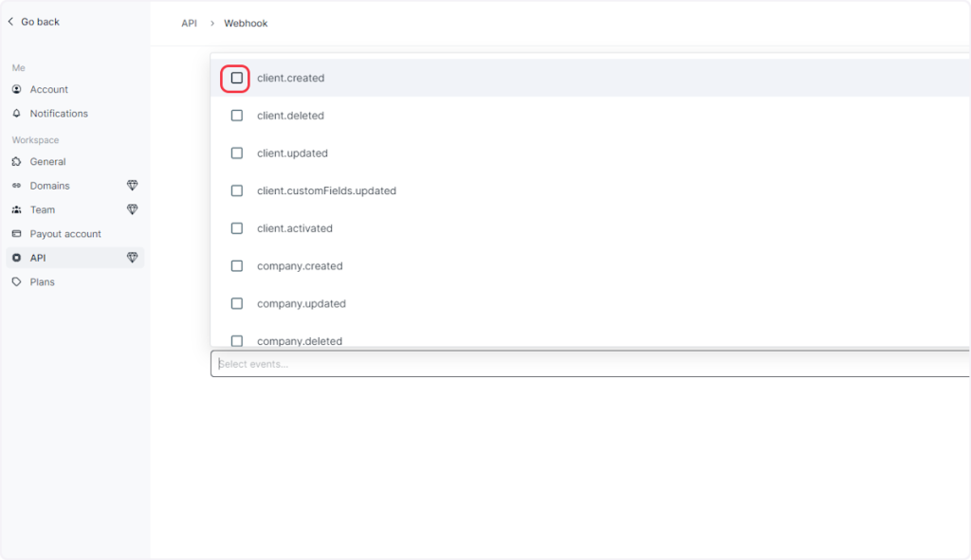Viewport: 971px width, 560px height.
Task: Click the Payout account card icon
Action: click(x=17, y=234)
